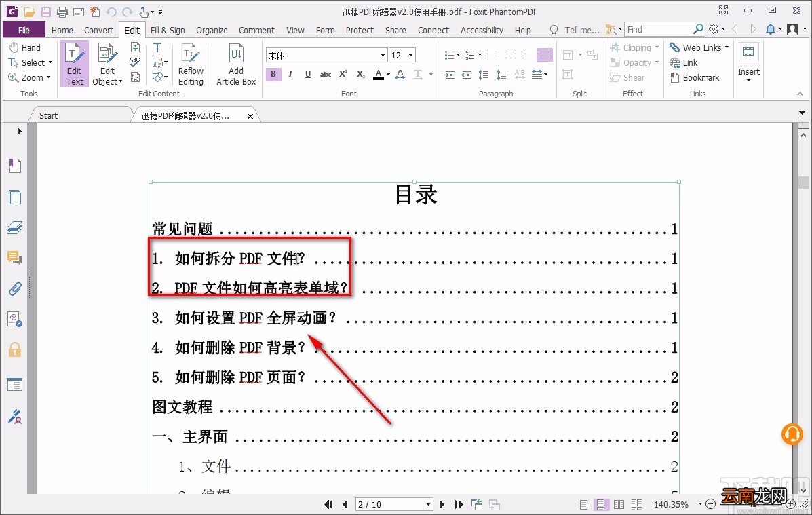The height and width of the screenshot is (515, 812).
Task: Switch to the Protect tab
Action: coord(360,30)
